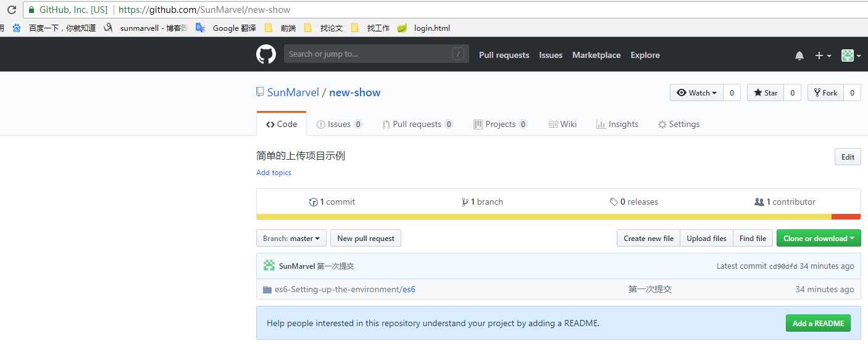
Task: Open SunMarvel commit author link
Action: tap(296, 266)
